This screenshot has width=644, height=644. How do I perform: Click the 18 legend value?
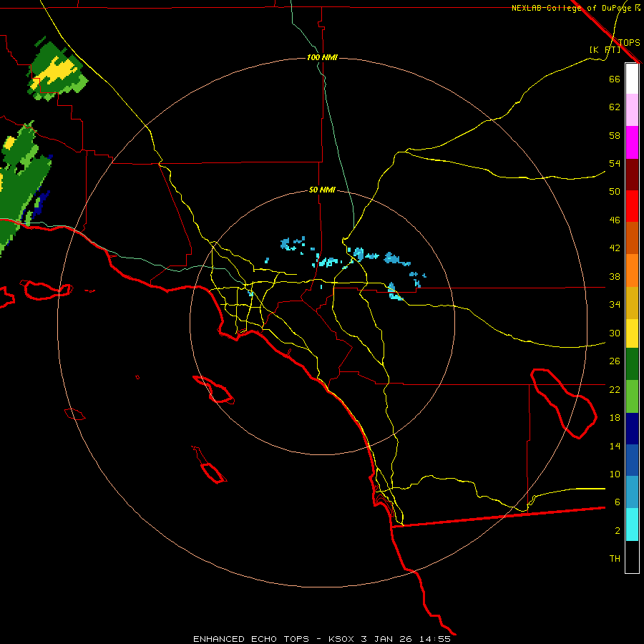(615, 418)
